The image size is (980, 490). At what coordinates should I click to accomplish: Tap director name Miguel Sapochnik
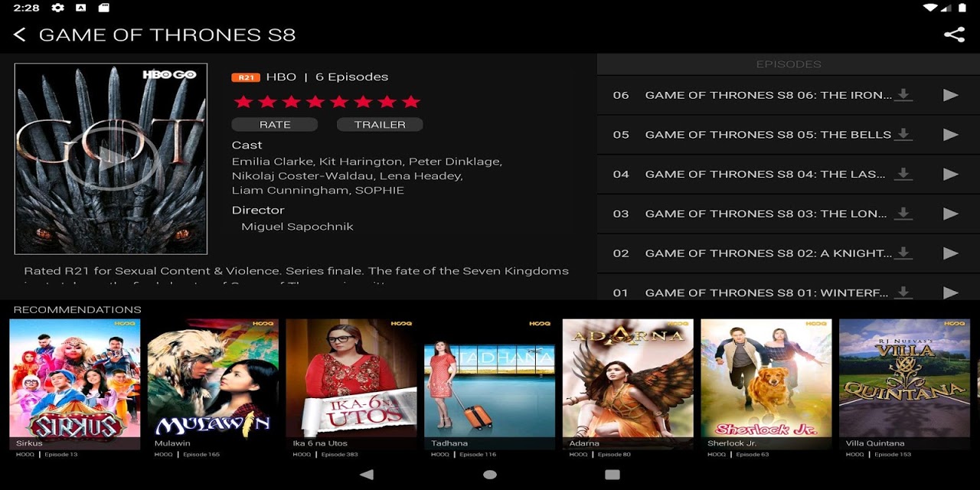coord(297,227)
